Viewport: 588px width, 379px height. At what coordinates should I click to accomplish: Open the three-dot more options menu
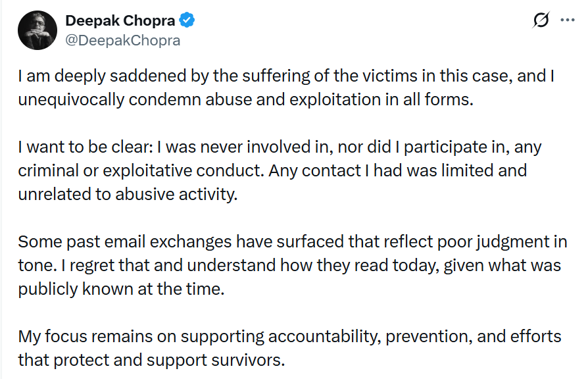click(x=567, y=20)
